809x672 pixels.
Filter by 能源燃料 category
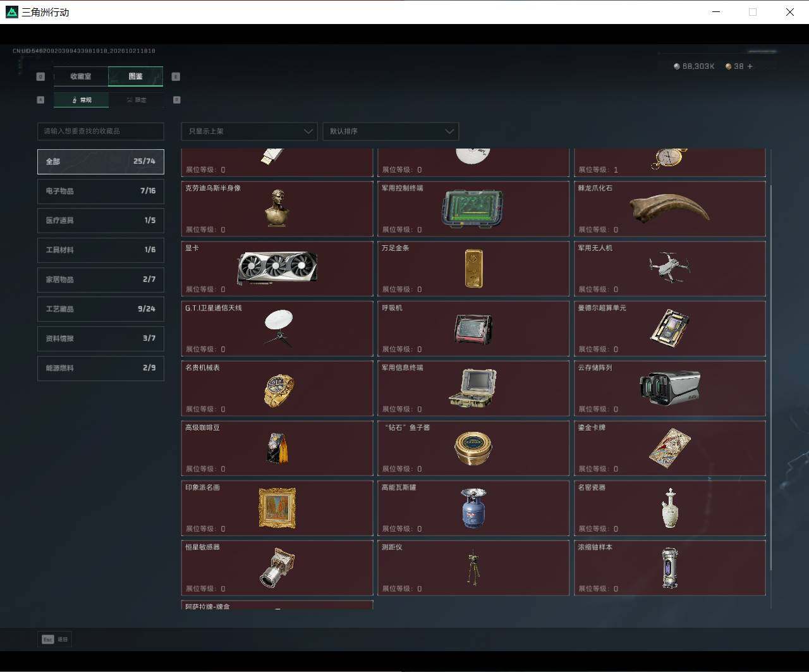[100, 368]
